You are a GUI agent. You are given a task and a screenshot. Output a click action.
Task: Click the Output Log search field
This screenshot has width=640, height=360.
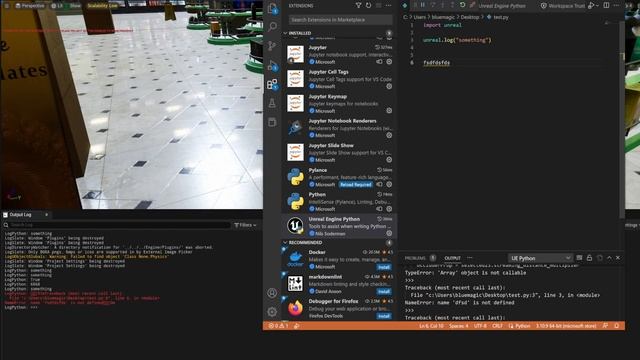tap(118, 225)
